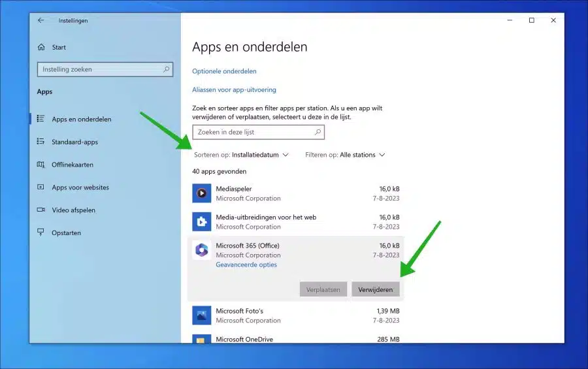Maximize the Instellingen window
Screen dimensions: 588x369
(x=531, y=20)
